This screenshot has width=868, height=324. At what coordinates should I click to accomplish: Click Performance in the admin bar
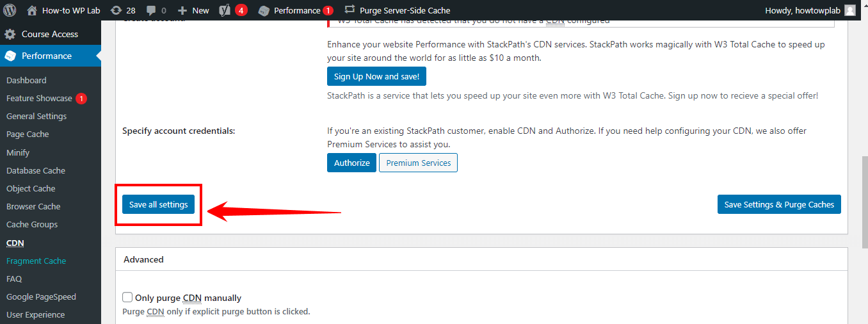click(297, 10)
